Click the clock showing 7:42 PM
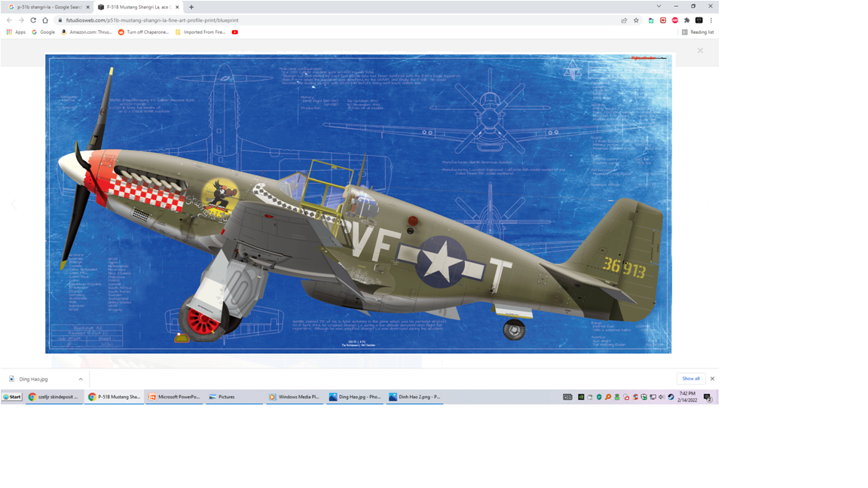This screenshot has width=868, height=488. click(687, 397)
